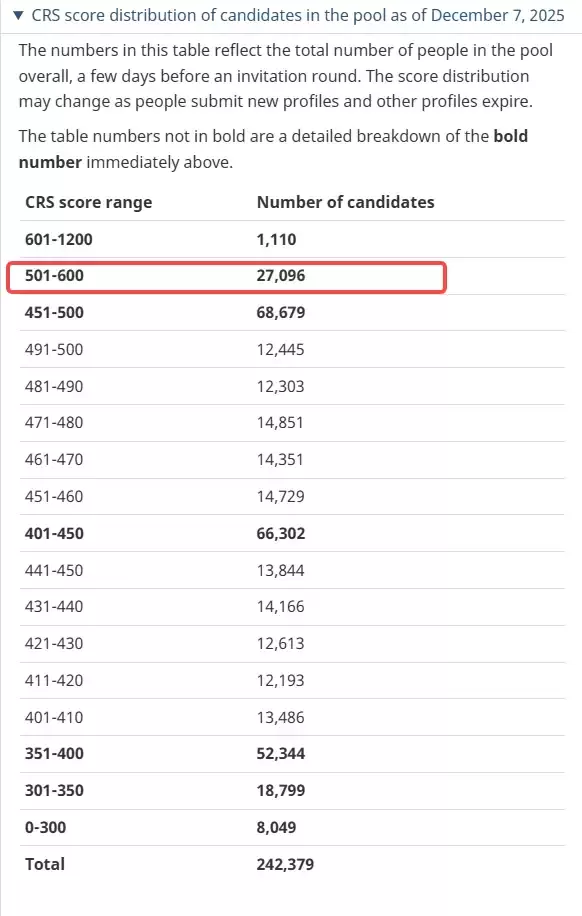The image size is (582, 916).
Task: Click the 12,613 candidates number
Action: (280, 643)
